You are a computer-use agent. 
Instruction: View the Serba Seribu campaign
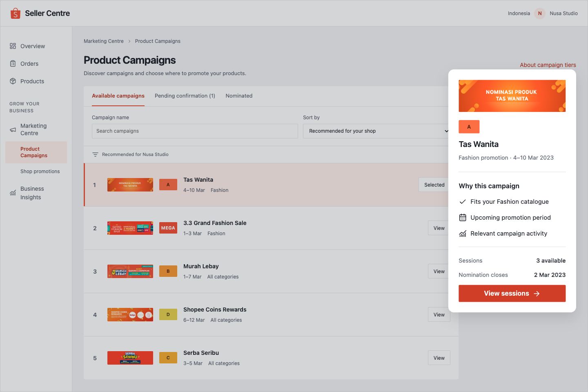coord(439,358)
